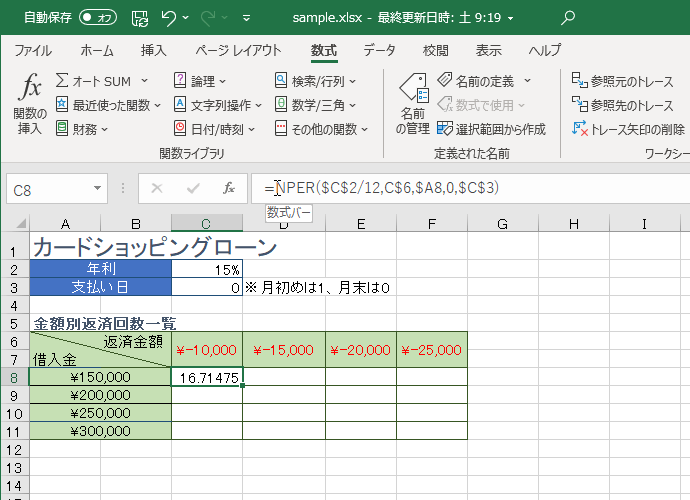The image size is (690, 500).
Task: Select cell C8 showing 16.71475
Action: (207, 377)
